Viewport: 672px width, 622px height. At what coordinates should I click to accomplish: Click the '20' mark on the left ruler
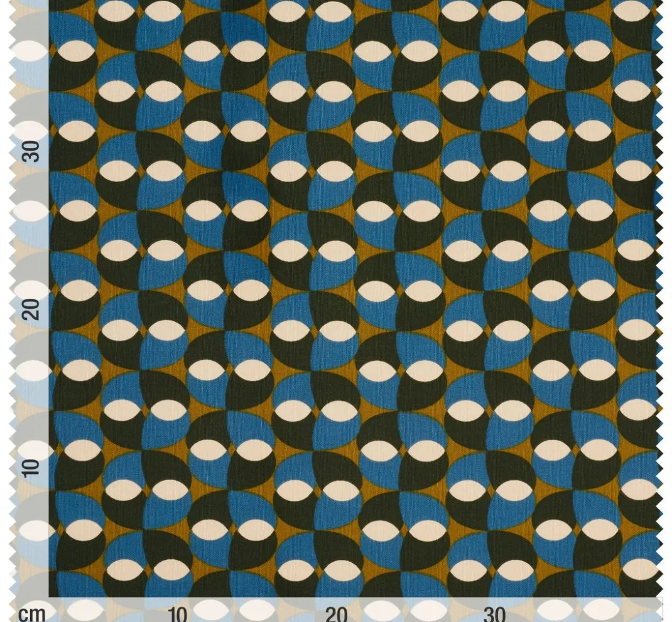click(x=31, y=309)
